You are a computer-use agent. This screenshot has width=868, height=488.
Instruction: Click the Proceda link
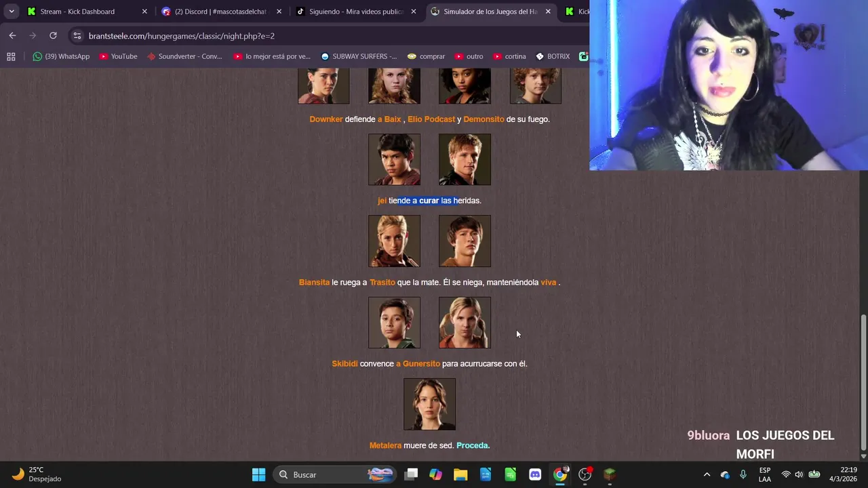point(472,445)
